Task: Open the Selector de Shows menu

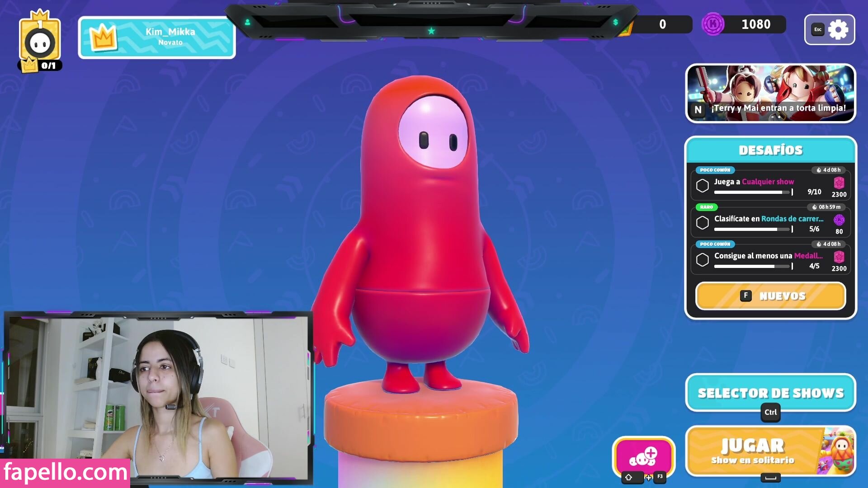Action: pos(770,393)
